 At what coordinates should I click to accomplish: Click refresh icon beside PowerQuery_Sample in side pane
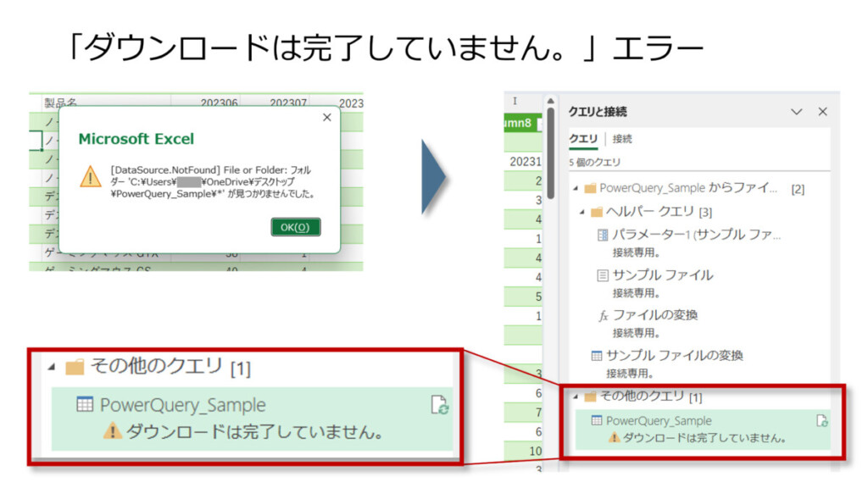(x=821, y=421)
